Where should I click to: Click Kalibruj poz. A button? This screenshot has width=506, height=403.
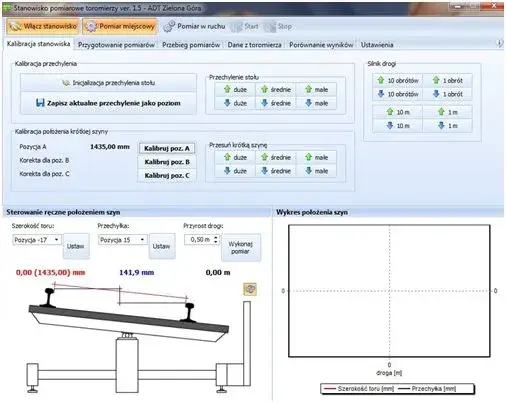tap(167, 148)
